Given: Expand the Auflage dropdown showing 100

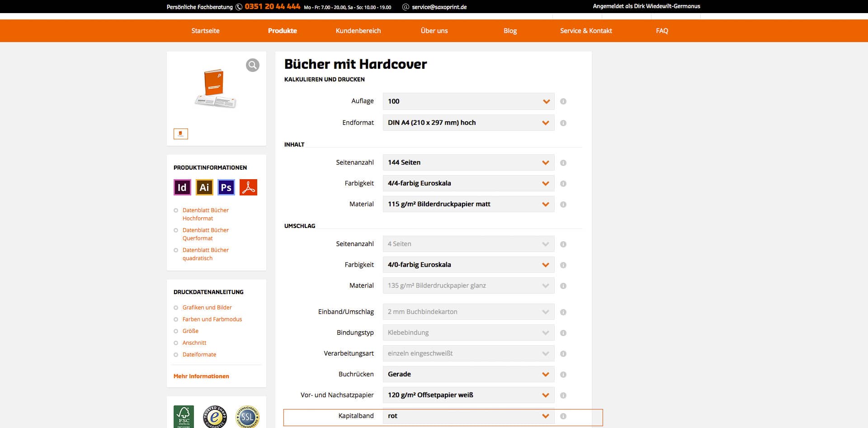Looking at the screenshot, I should [468, 101].
